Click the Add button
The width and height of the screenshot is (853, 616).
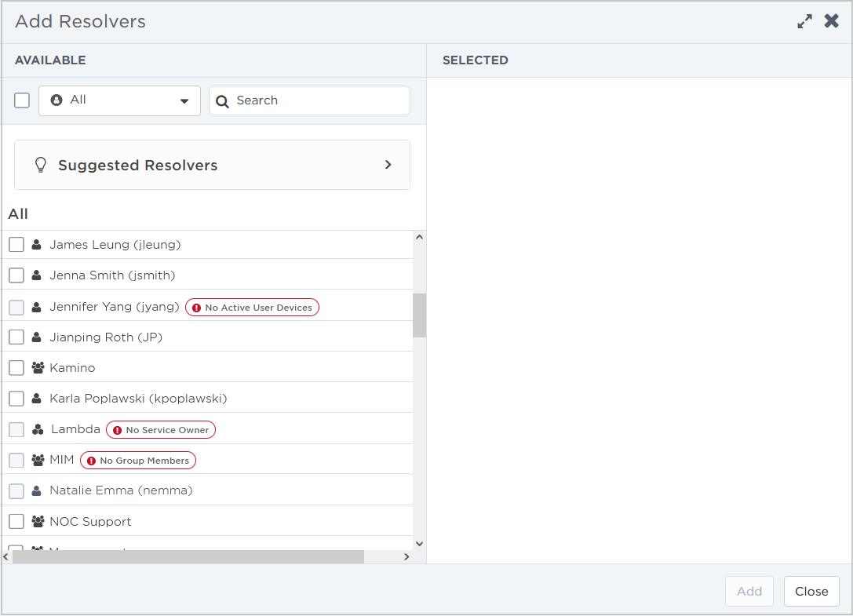[x=749, y=592]
